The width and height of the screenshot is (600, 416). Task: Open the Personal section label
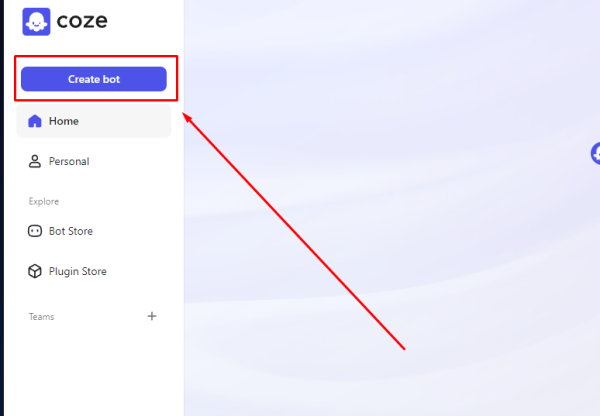click(x=69, y=161)
